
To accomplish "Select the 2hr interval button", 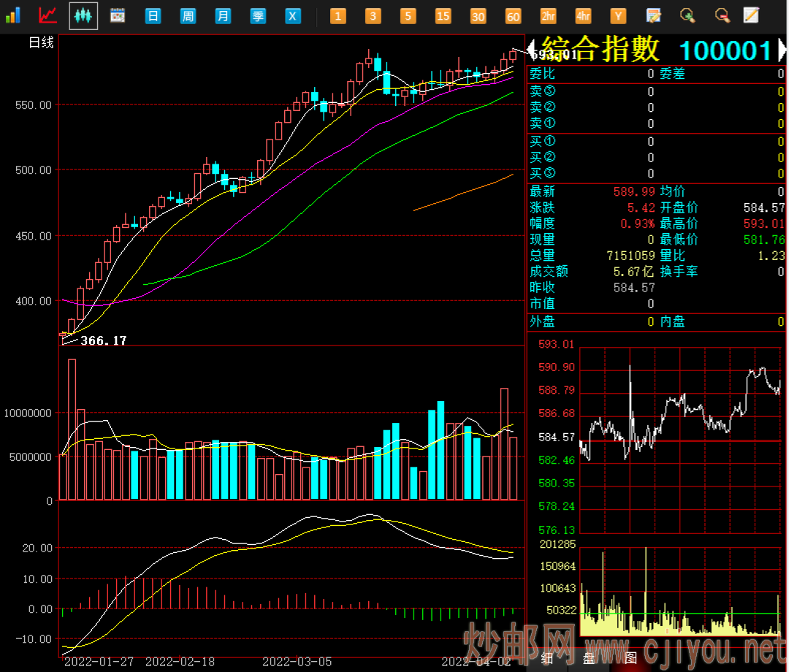I will point(548,16).
